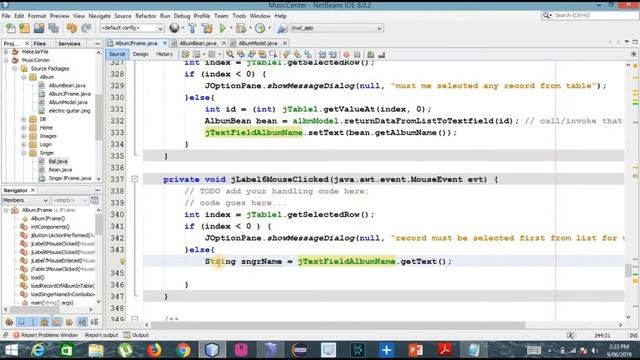640x360 pixels.
Task: Click the red Start Macro Recording icon
Action: [346, 54]
